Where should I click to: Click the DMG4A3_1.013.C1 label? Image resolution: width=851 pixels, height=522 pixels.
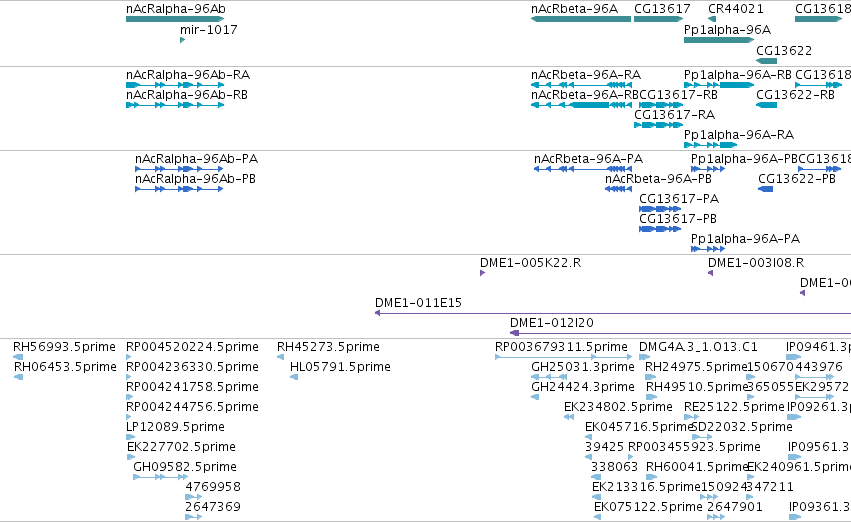(x=698, y=347)
